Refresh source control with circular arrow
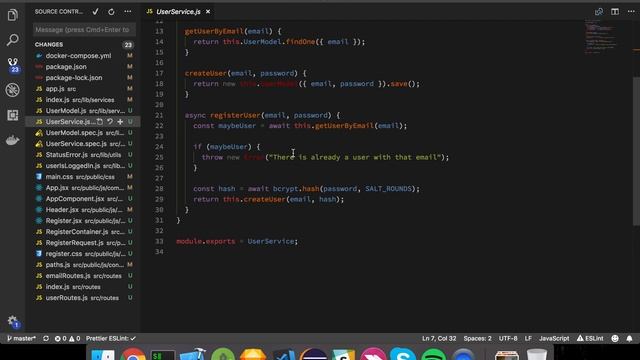Screen dimensions: 640x360 coord(111,12)
